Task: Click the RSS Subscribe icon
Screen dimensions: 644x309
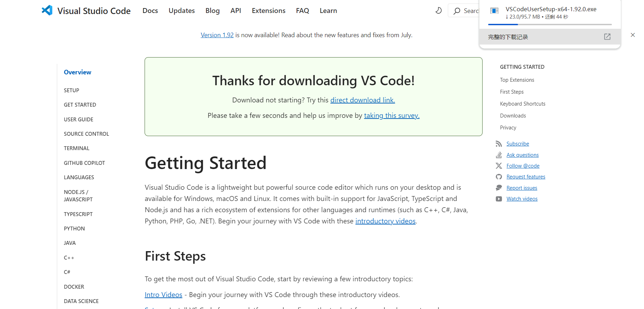Action: pos(499,144)
